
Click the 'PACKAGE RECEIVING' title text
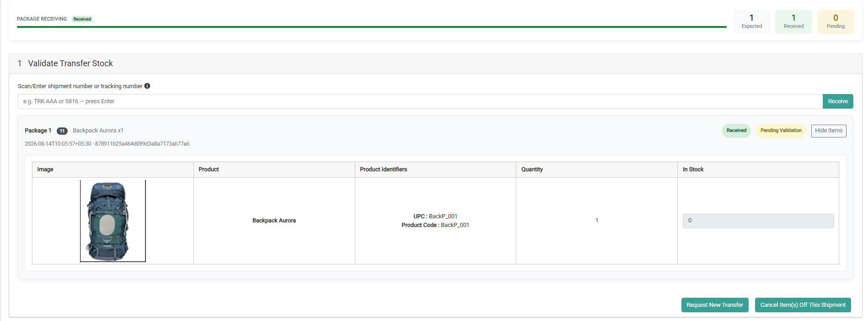(x=42, y=19)
